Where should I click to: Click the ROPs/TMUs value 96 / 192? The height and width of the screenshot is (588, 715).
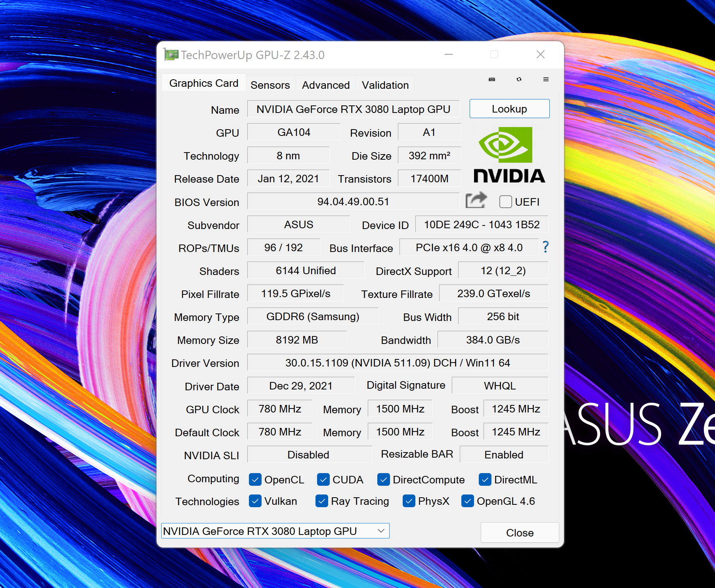pyautogui.click(x=283, y=247)
